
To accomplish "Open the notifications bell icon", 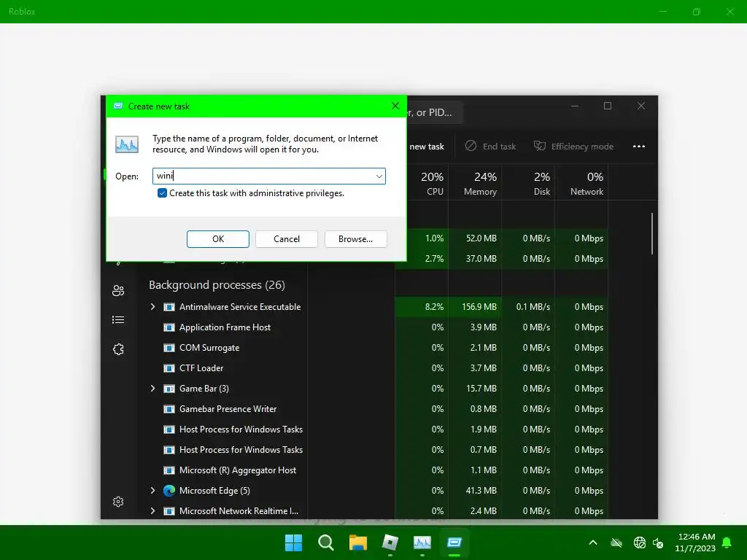I will click(727, 542).
